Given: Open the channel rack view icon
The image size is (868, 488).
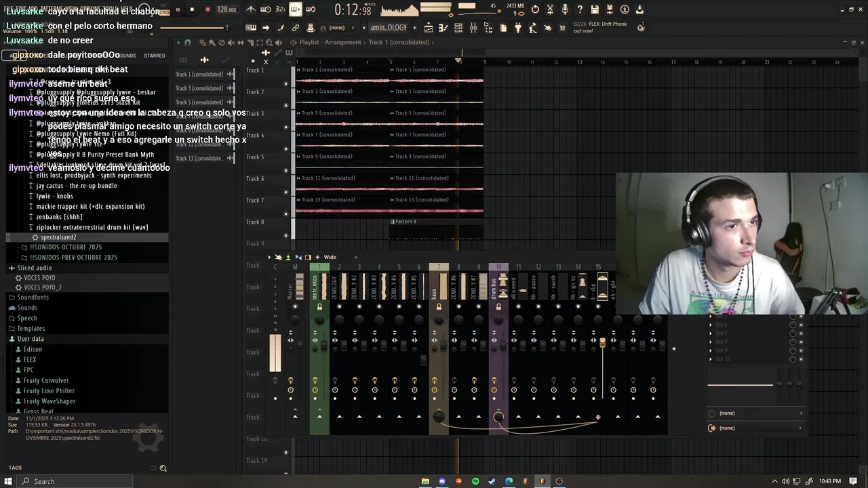Looking at the screenshot, I should (x=458, y=28).
